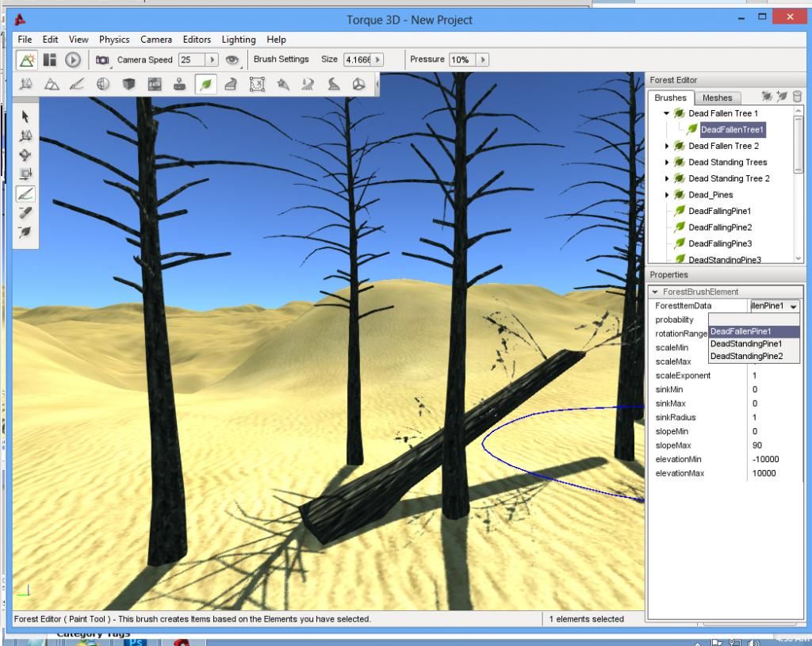Choose DeadStandingPine1 from dropdown list
Image resolution: width=812 pixels, height=646 pixels.
pos(745,344)
